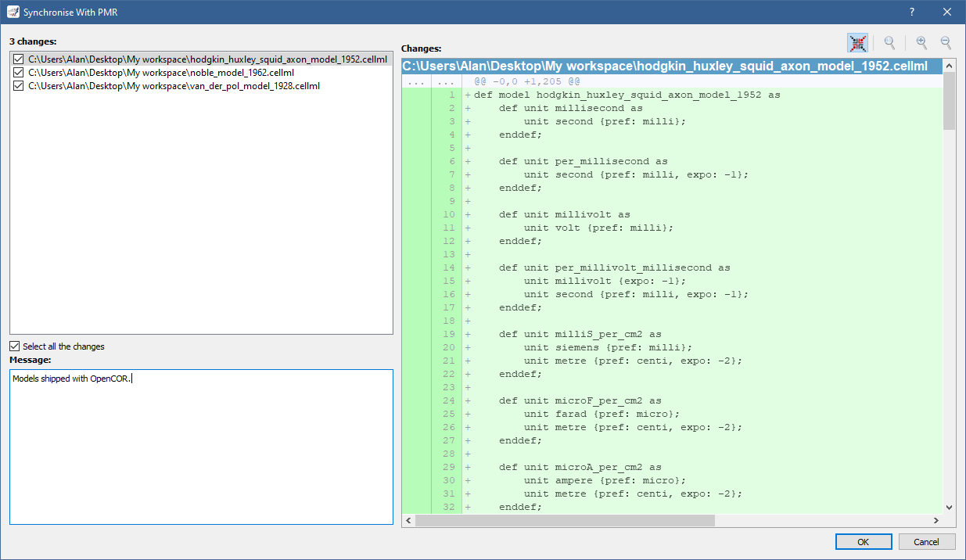This screenshot has width=966, height=560.
Task: Click the horizontal scrollbar left arrow
Action: point(408,521)
